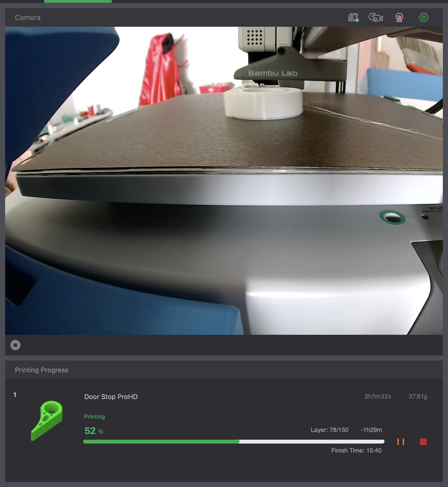The width and height of the screenshot is (448, 487).
Task: Select the green highlighted top tab
Action: [x=78, y=2]
